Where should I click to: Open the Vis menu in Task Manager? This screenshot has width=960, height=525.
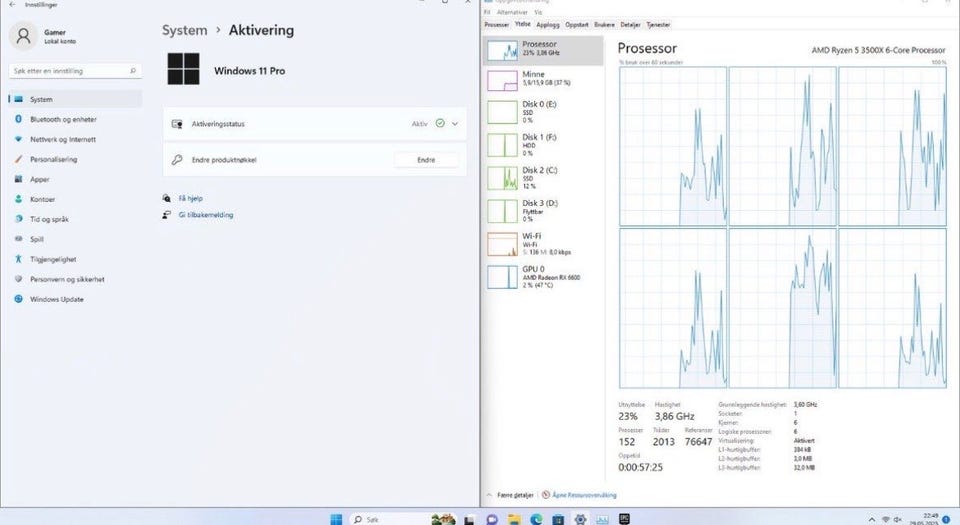pyautogui.click(x=538, y=12)
